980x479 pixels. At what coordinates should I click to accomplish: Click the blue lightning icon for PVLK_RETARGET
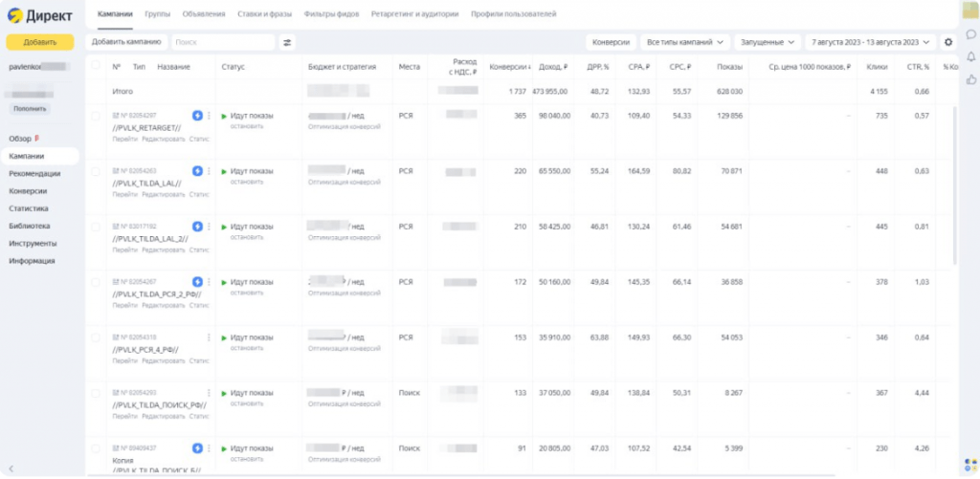click(x=197, y=116)
